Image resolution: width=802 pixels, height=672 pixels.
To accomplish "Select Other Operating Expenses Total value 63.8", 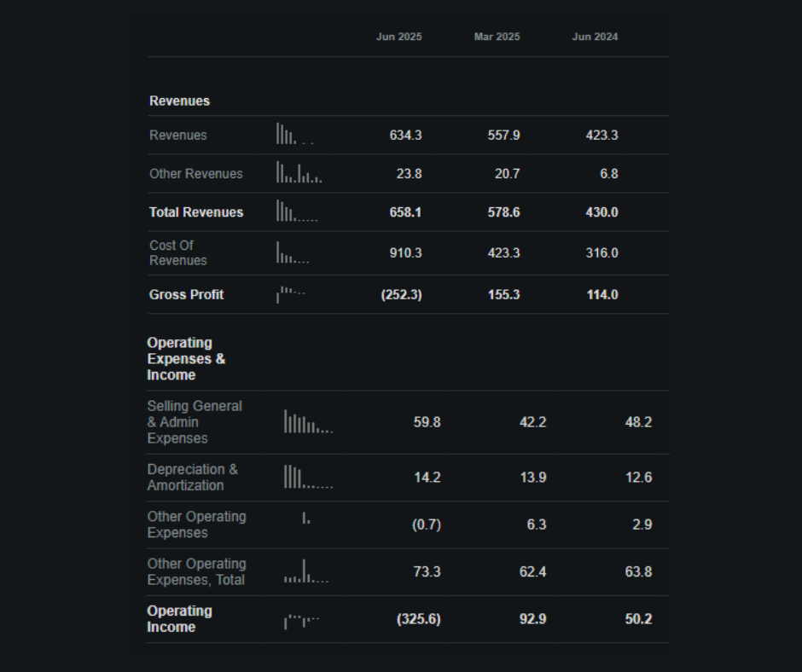I will 639,571.
